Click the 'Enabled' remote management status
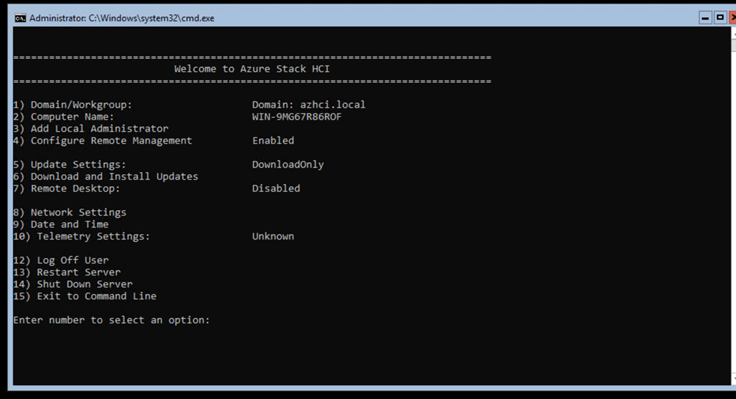Screen dimensions: 736x399 click(x=273, y=140)
